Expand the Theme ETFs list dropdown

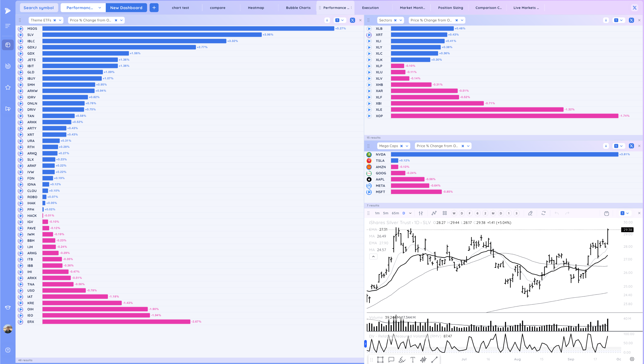[60, 20]
